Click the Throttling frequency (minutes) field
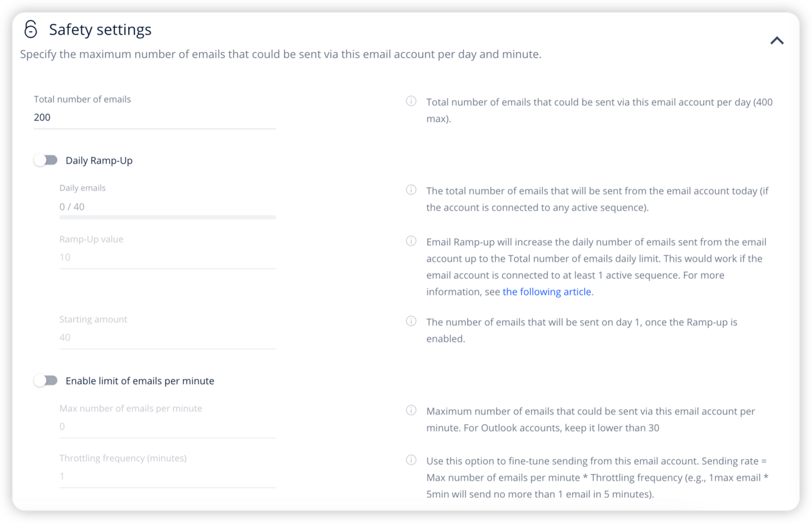The image size is (812, 523). pos(167,476)
